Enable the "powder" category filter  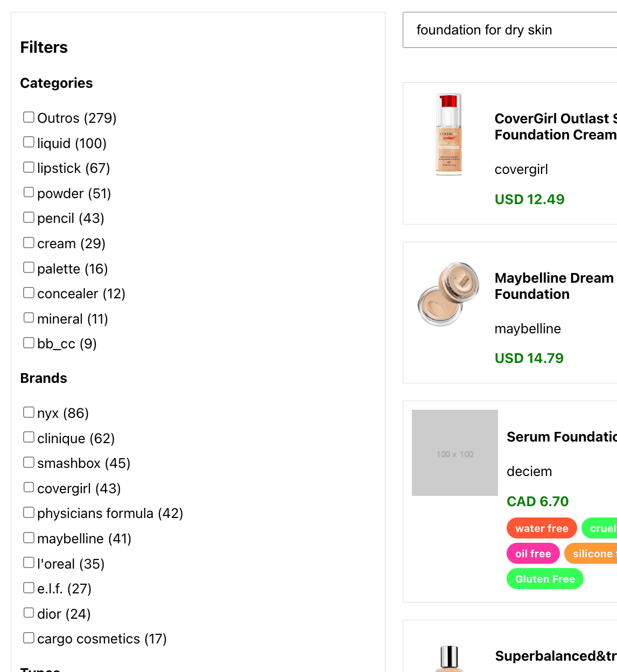(x=29, y=192)
